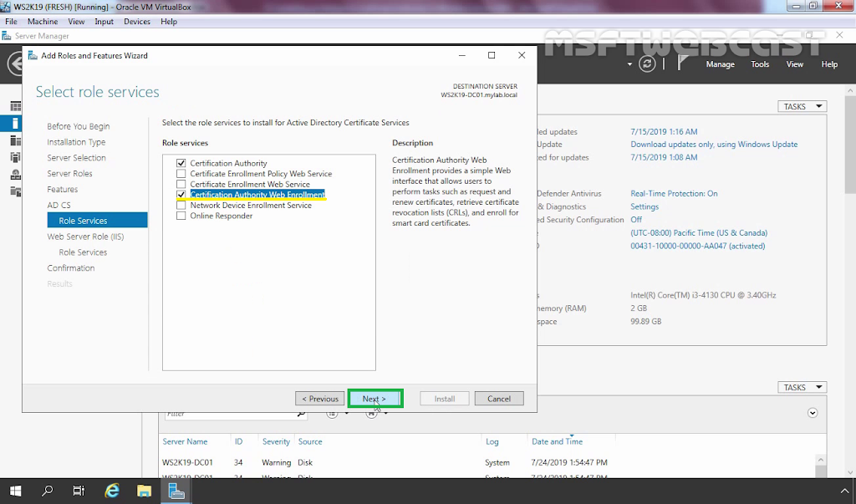The image size is (856, 504).
Task: Open Server Manager View menu
Action: point(794,64)
